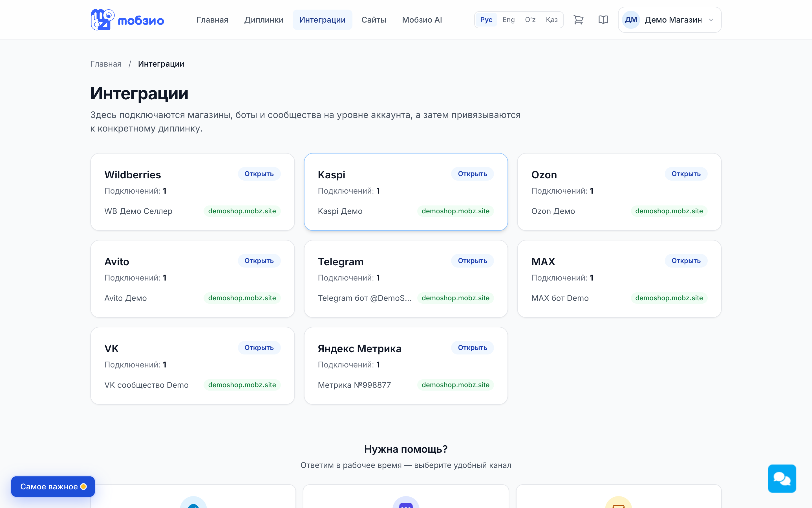Open the Диплинки menu item

click(264, 20)
